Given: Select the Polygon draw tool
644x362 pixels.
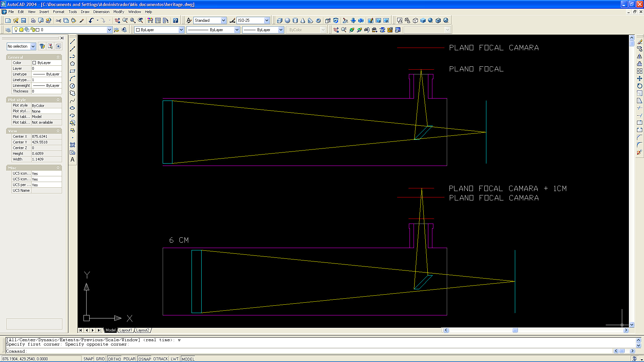Looking at the screenshot, I should 72,64.
